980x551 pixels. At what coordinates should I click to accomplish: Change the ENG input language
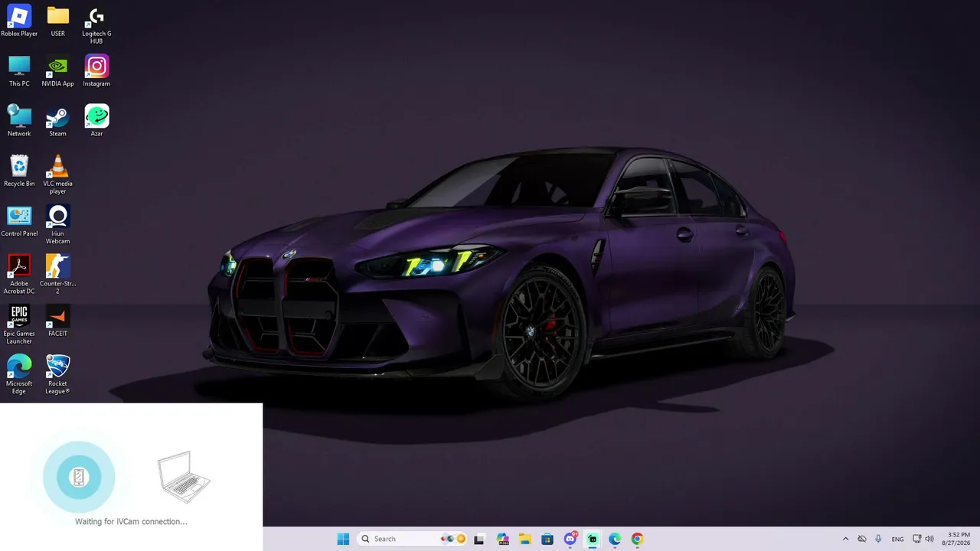point(897,539)
